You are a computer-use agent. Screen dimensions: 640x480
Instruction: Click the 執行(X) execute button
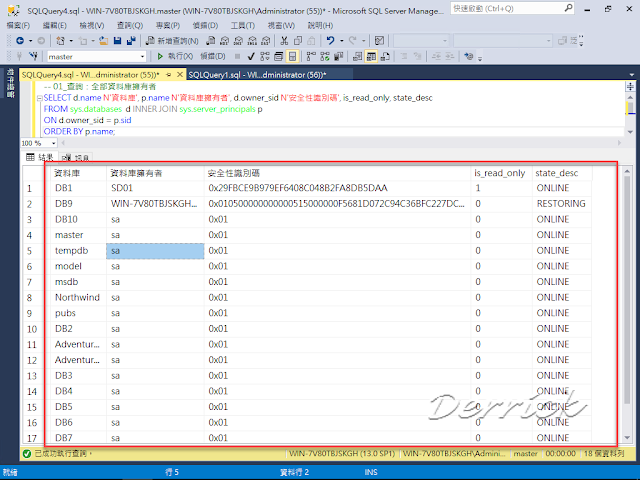tap(175, 56)
